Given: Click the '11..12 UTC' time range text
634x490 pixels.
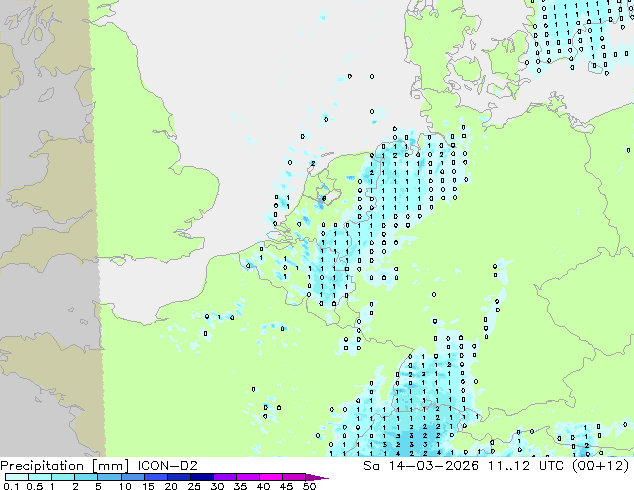Looking at the screenshot, I should [527, 466].
